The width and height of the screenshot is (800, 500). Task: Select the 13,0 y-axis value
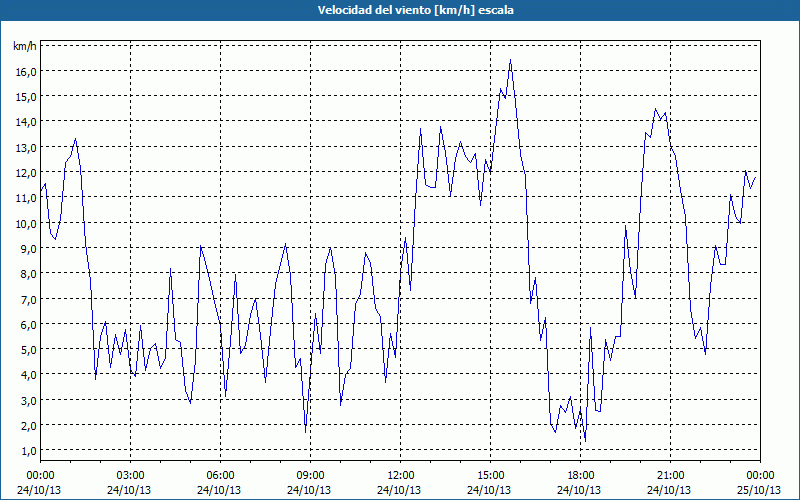27,147
